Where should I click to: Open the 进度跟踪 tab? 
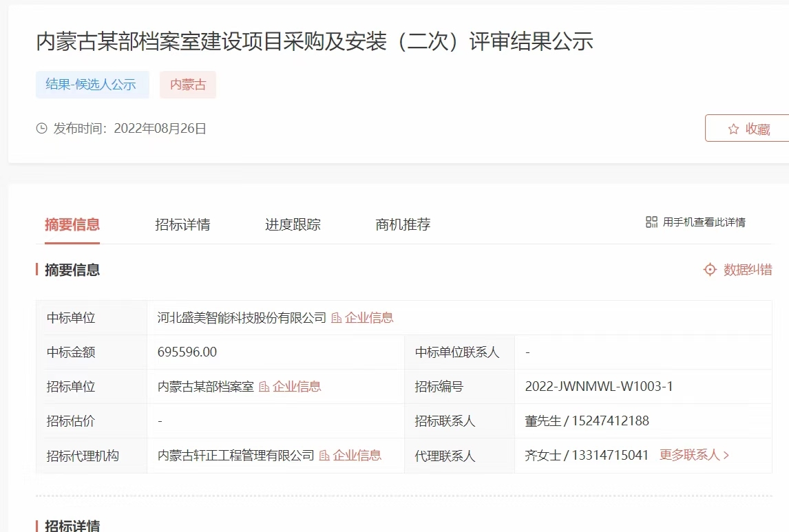click(x=293, y=224)
